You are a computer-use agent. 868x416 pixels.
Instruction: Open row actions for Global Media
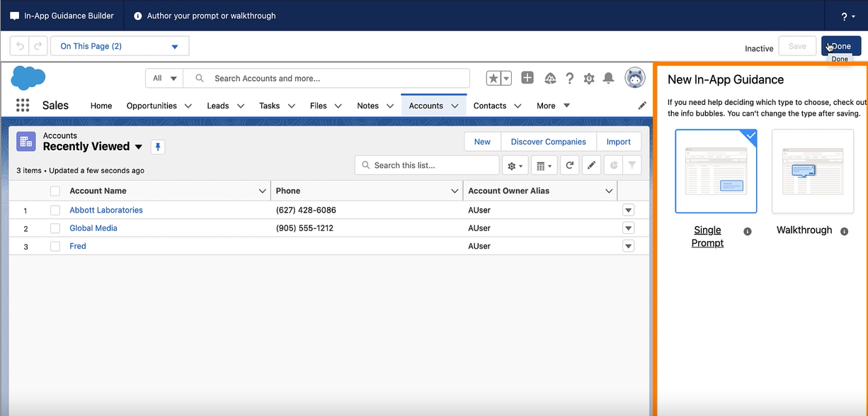point(628,228)
